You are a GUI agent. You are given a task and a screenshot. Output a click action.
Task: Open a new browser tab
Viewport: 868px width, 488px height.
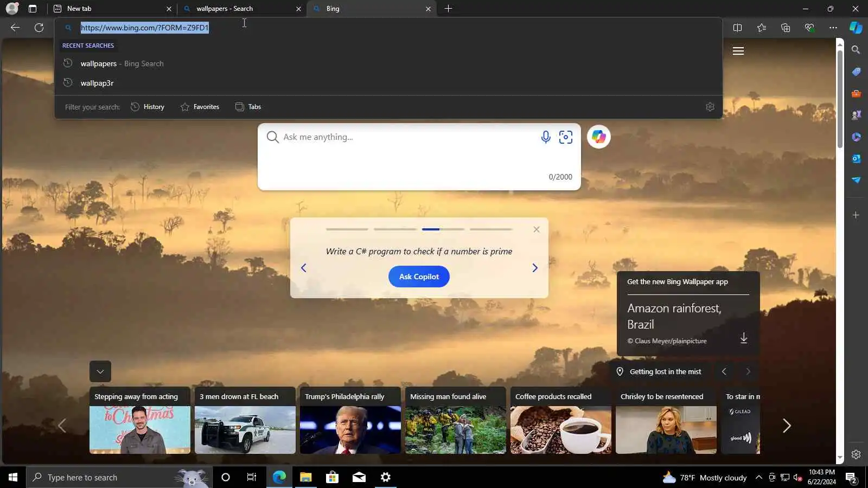(448, 9)
